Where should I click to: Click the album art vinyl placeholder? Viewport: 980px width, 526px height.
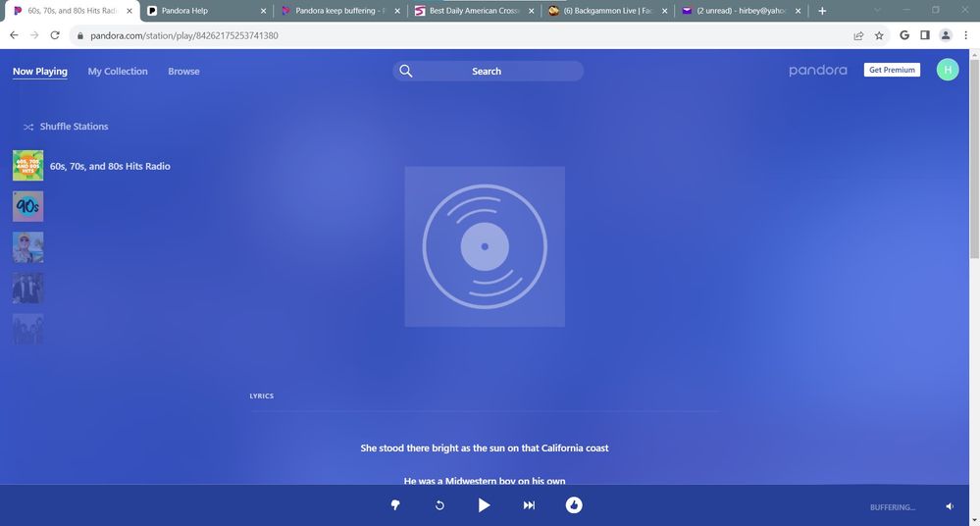tap(485, 246)
